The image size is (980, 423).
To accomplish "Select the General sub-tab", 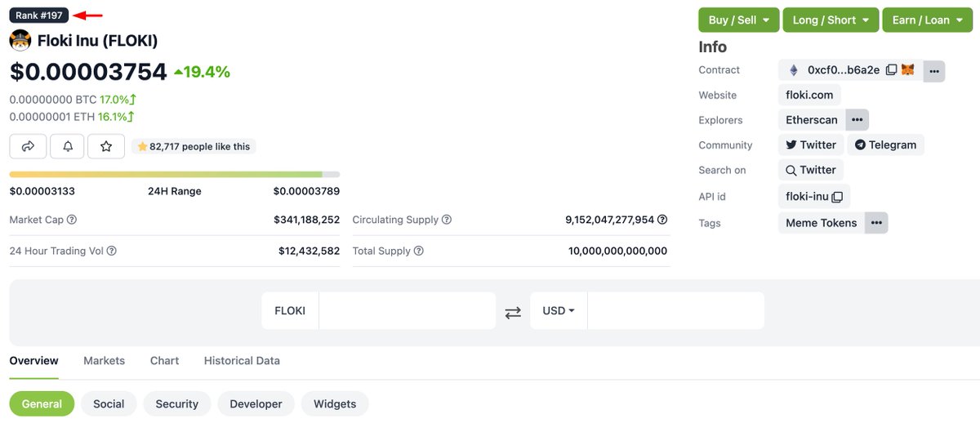I will tap(42, 404).
